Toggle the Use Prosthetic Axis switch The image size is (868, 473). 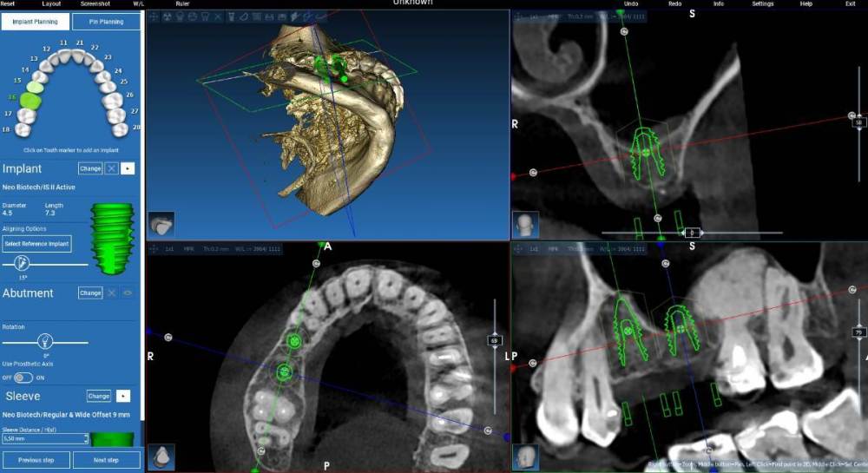[23, 378]
